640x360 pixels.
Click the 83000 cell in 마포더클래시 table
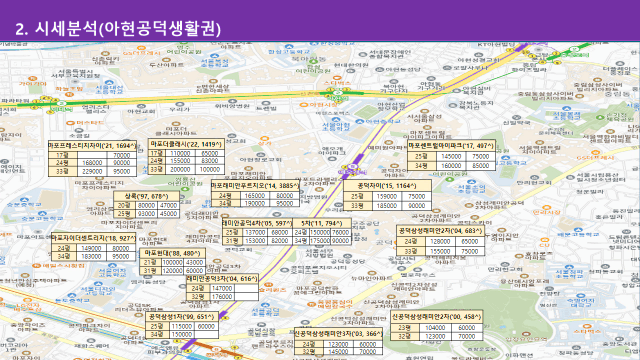point(210,161)
